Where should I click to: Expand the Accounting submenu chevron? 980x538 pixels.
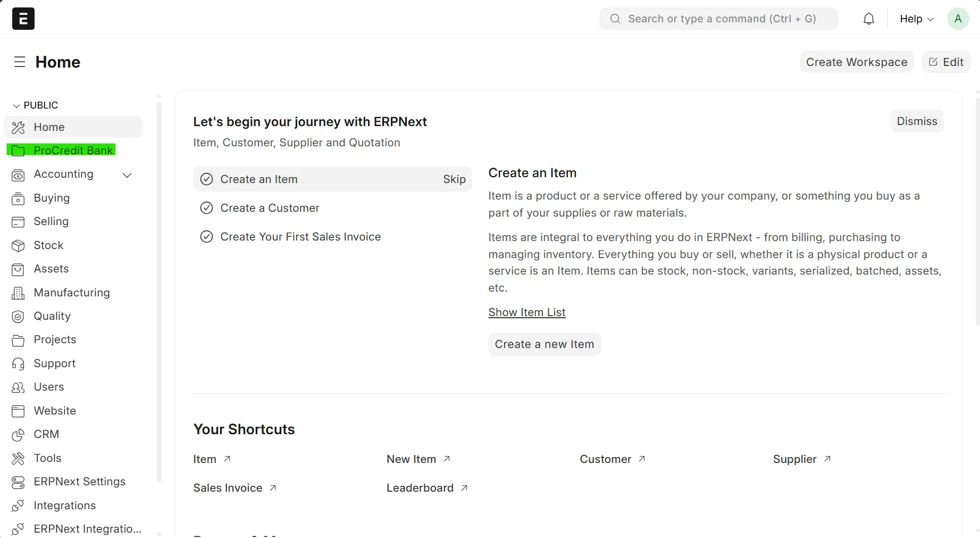127,175
